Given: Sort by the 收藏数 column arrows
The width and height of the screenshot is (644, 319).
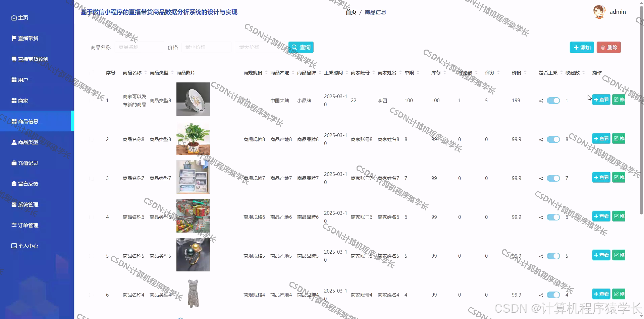Looking at the screenshot, I should coord(584,73).
